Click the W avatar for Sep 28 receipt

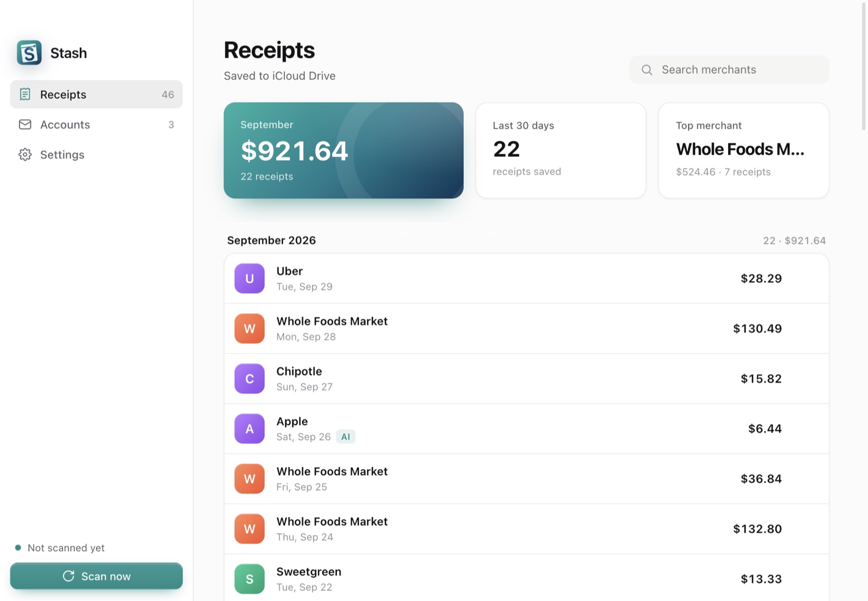[250, 328]
